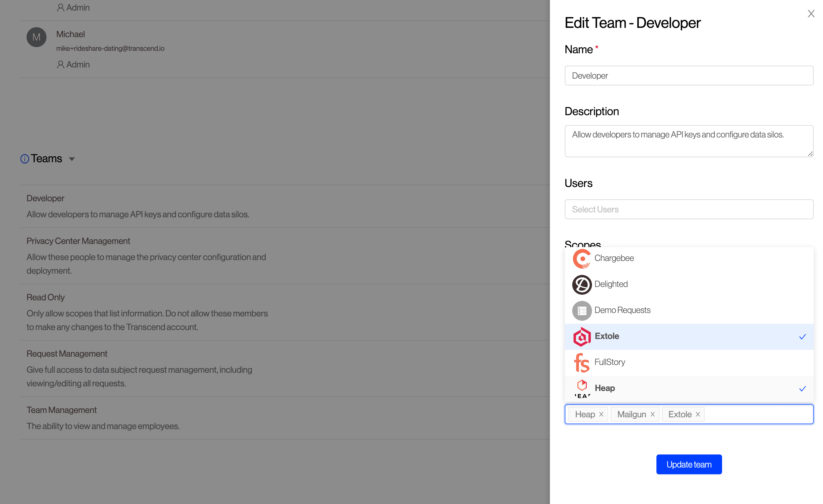Click the Teams info icon
This screenshot has height=504, width=823.
(x=25, y=159)
